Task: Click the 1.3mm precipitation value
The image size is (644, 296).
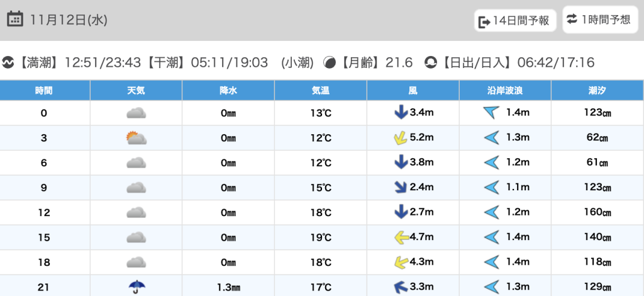Action: coord(228,287)
